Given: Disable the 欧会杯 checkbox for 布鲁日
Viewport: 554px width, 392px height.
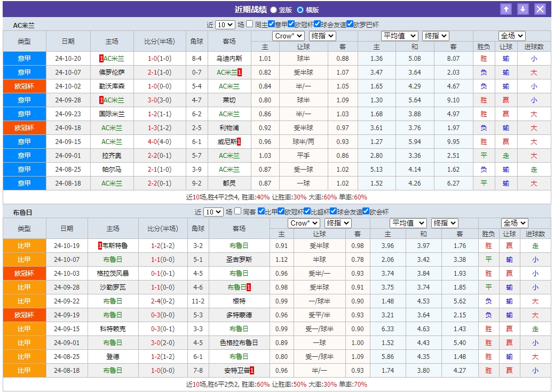Looking at the screenshot, I should [367, 211].
